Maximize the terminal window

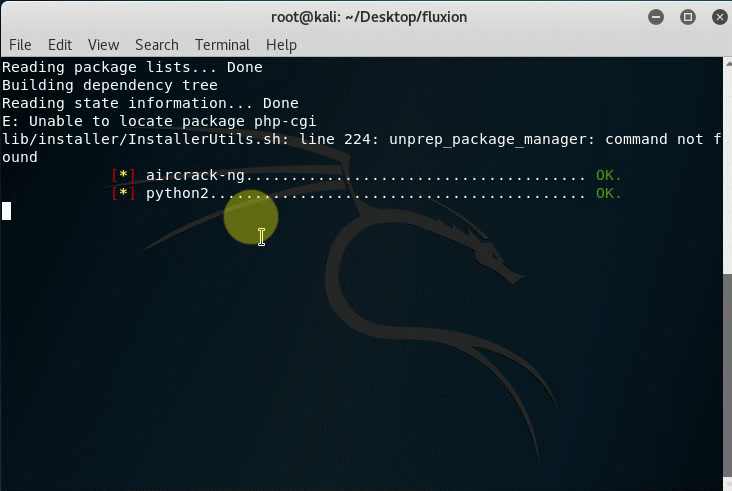pos(688,17)
